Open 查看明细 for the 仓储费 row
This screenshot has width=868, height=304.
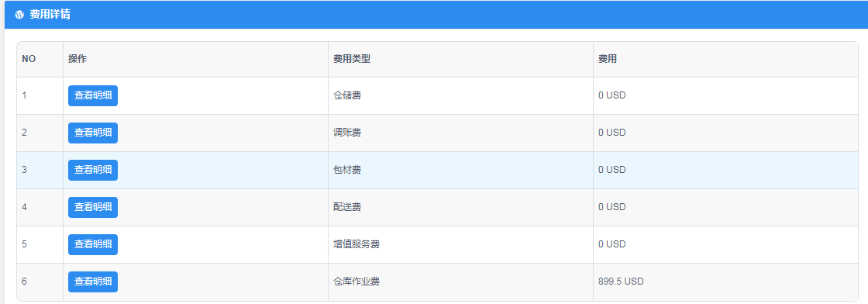point(93,95)
